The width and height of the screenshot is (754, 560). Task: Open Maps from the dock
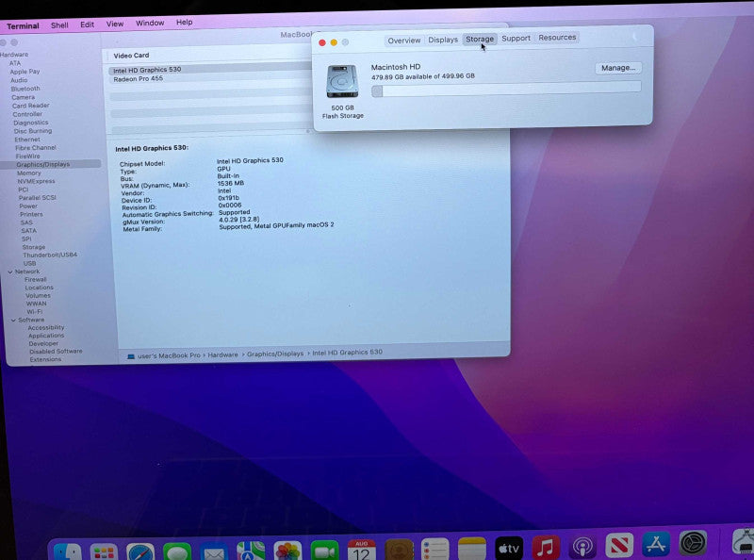click(x=251, y=551)
